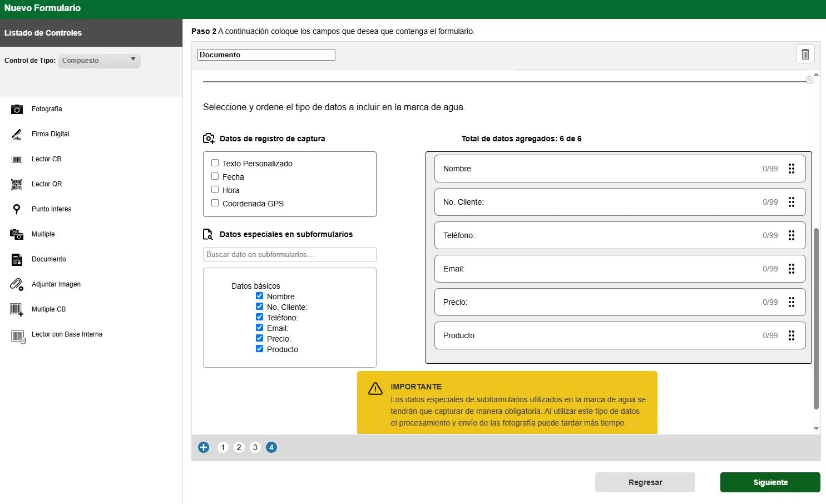826x504 pixels.
Task: Close the section with small X icon
Action: (x=809, y=80)
